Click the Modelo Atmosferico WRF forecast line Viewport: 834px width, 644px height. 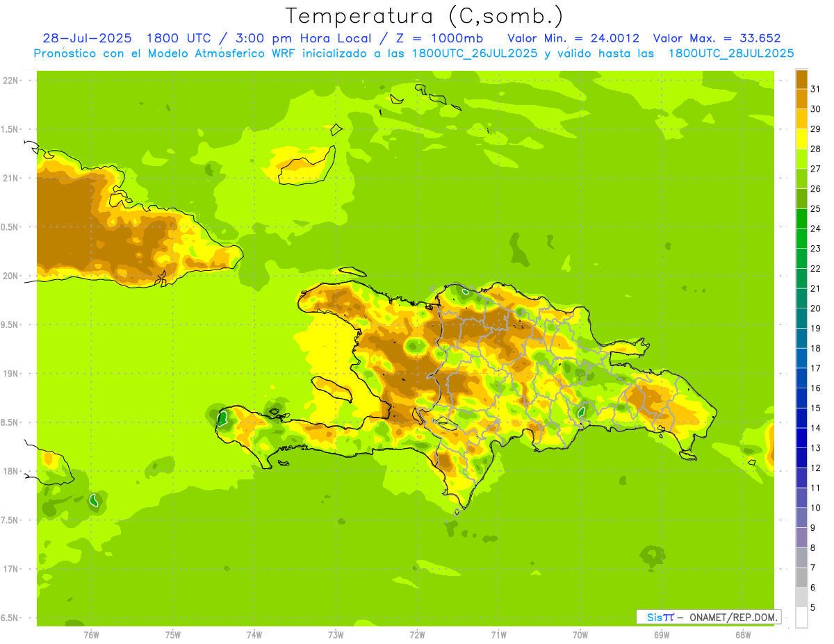click(x=414, y=53)
